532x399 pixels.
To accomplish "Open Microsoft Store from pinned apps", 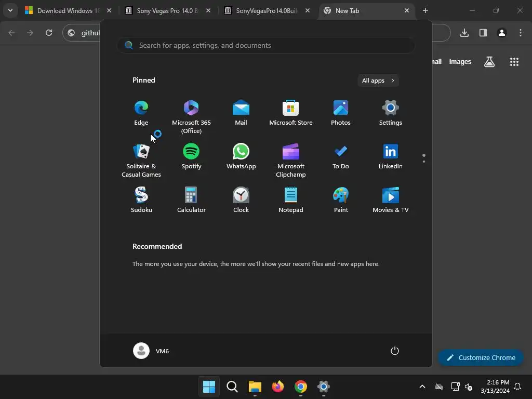I will [x=291, y=113].
